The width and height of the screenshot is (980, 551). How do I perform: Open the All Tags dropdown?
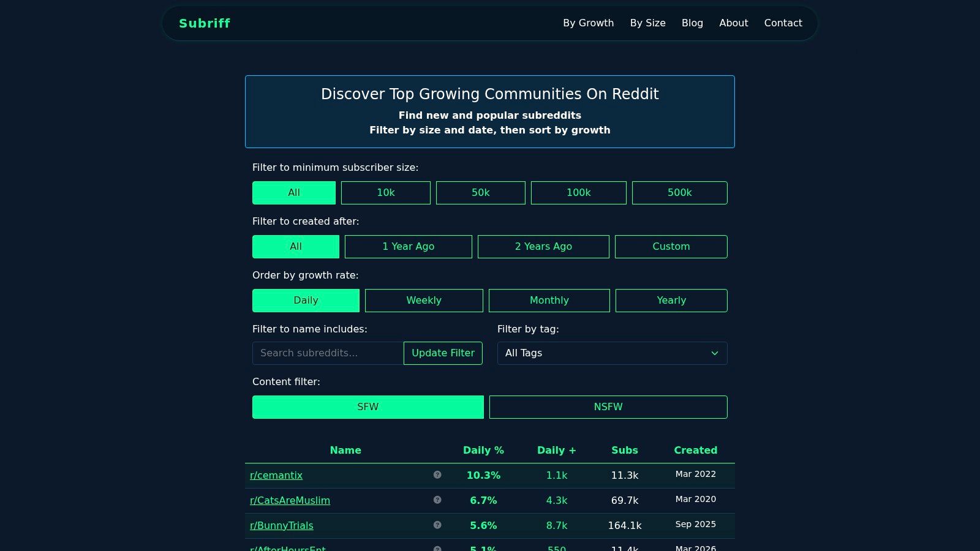(612, 353)
